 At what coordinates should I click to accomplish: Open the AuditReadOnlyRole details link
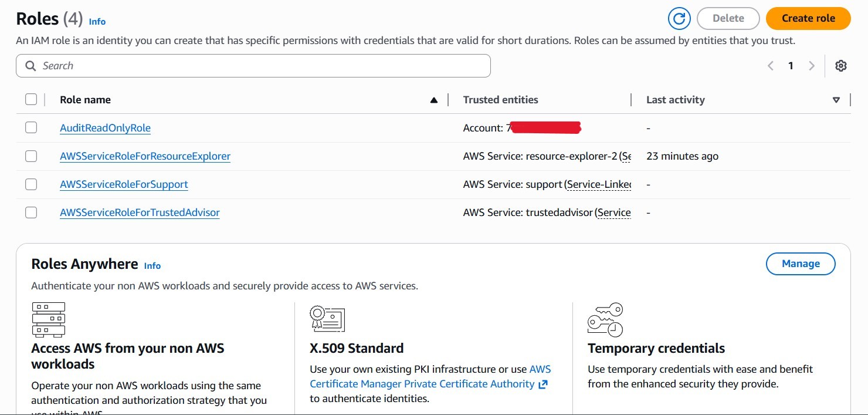tap(105, 127)
